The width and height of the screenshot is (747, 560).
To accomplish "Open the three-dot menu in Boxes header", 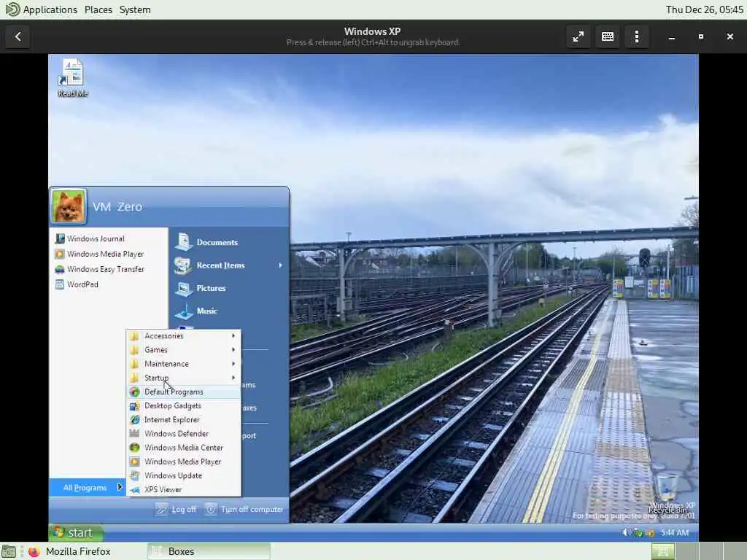I will tap(636, 36).
